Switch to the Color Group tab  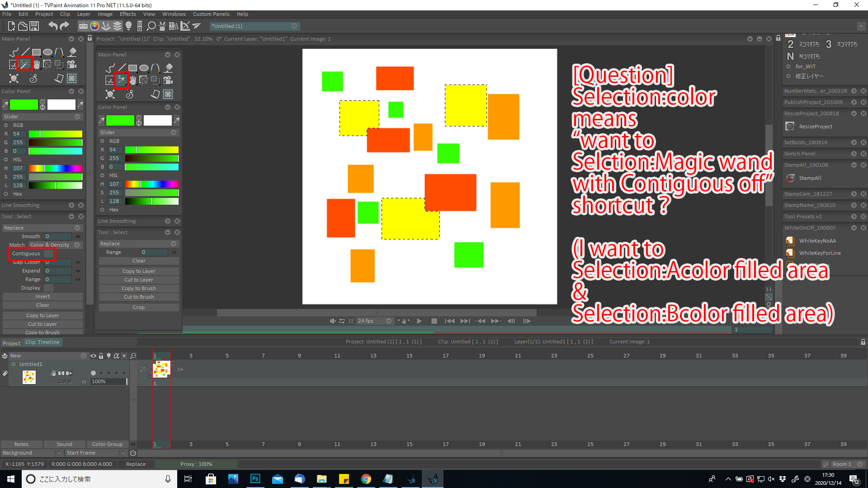107,444
